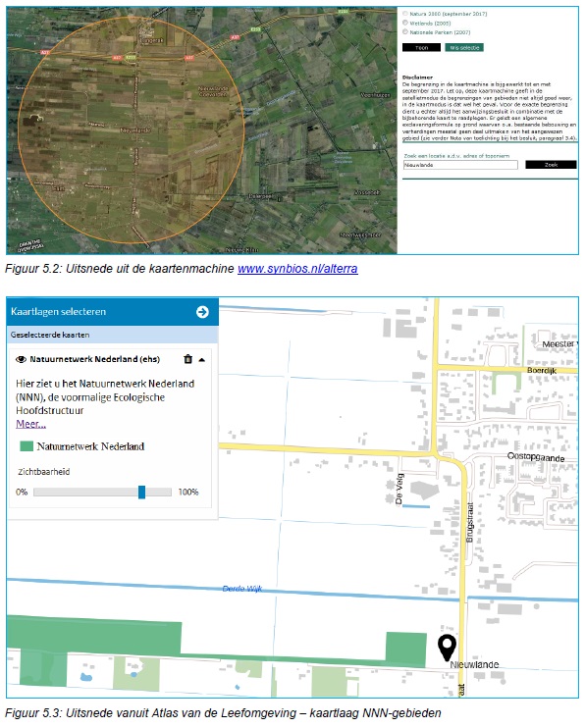Select the Natura 2000 (september 2017) radio button
This screenshot has width=585, height=728.
405,14
